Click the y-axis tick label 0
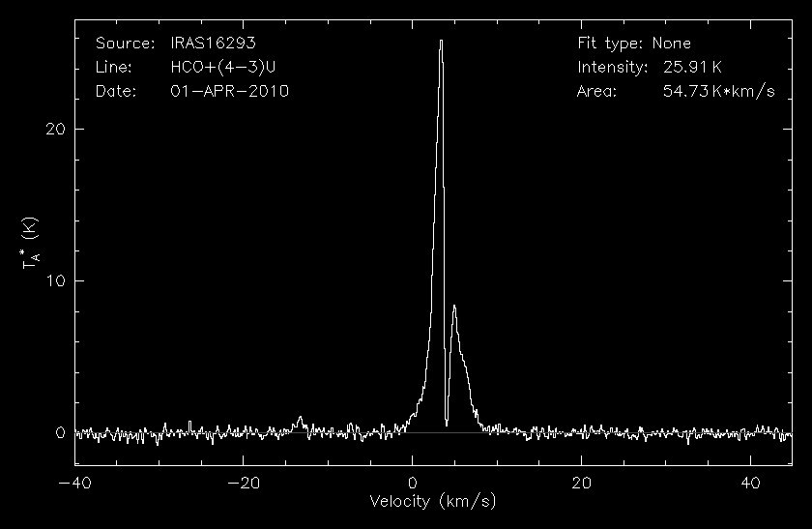812x529 pixels. click(60, 432)
